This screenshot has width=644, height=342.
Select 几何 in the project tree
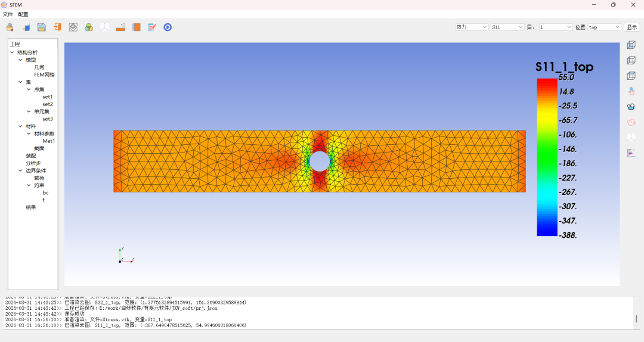click(x=39, y=67)
